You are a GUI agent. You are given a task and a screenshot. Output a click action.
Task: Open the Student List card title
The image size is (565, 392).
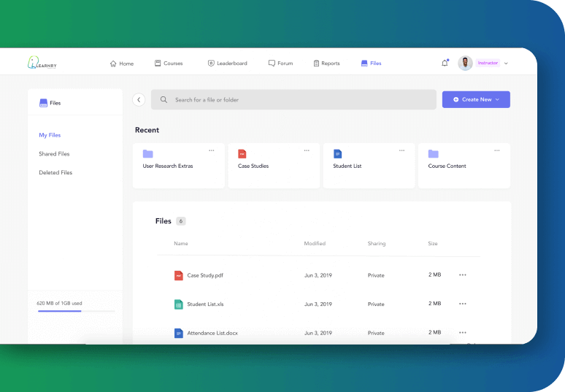(347, 166)
